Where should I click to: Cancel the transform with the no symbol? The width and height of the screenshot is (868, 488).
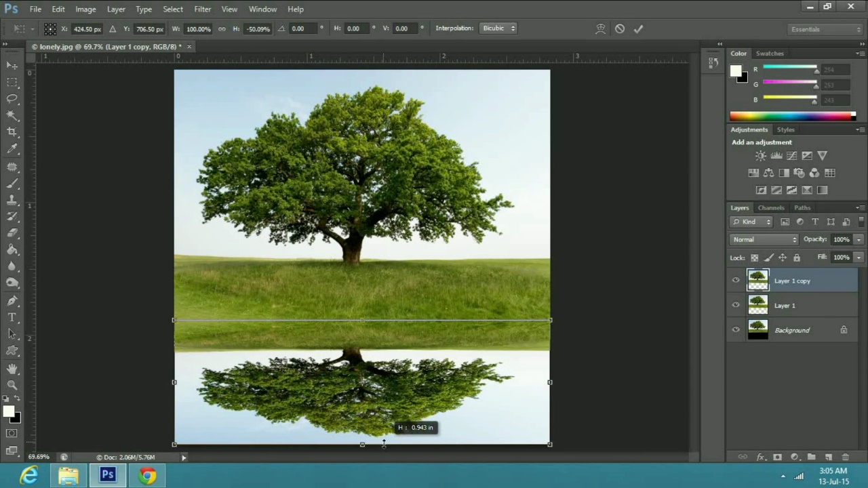pos(620,28)
